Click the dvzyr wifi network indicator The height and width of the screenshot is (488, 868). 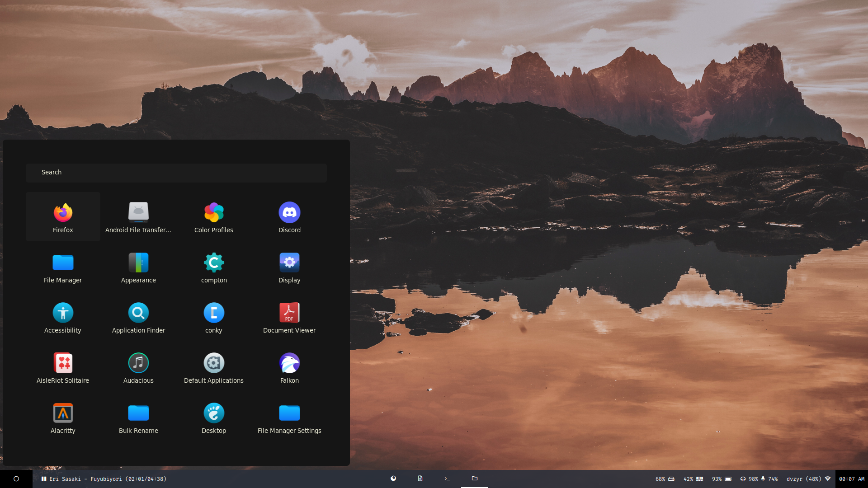click(x=808, y=479)
